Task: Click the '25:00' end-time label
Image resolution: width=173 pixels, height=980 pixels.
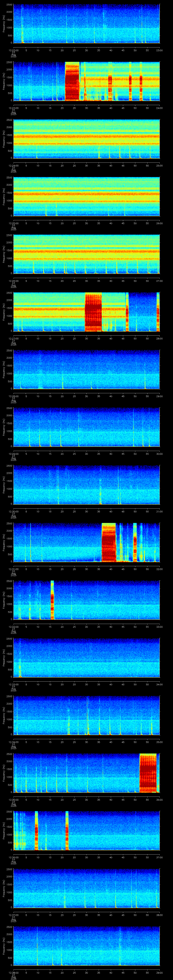Action: click(x=159, y=165)
